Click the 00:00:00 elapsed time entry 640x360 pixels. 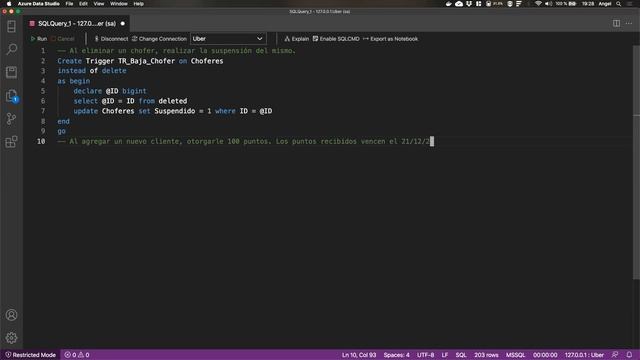545,355
